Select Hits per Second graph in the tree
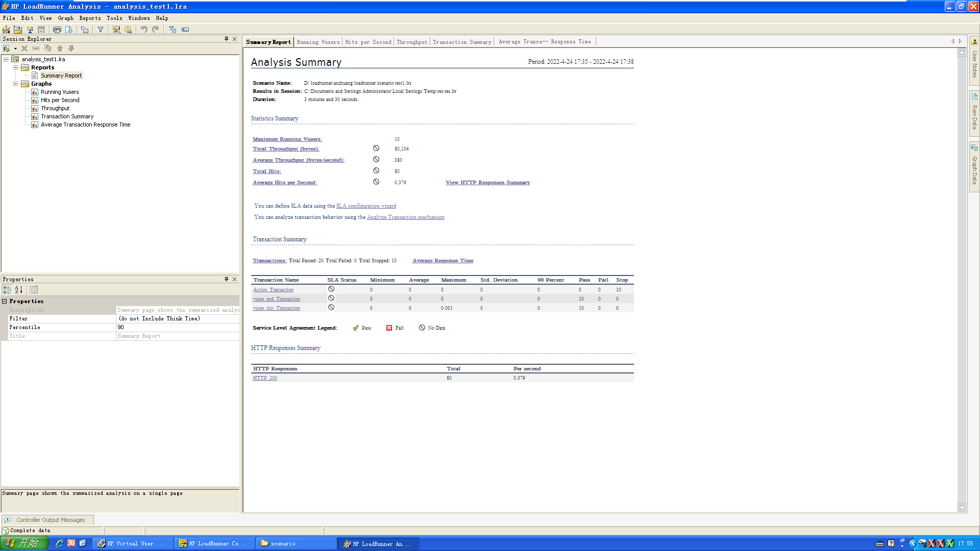This screenshot has width=980, height=551. click(60, 100)
